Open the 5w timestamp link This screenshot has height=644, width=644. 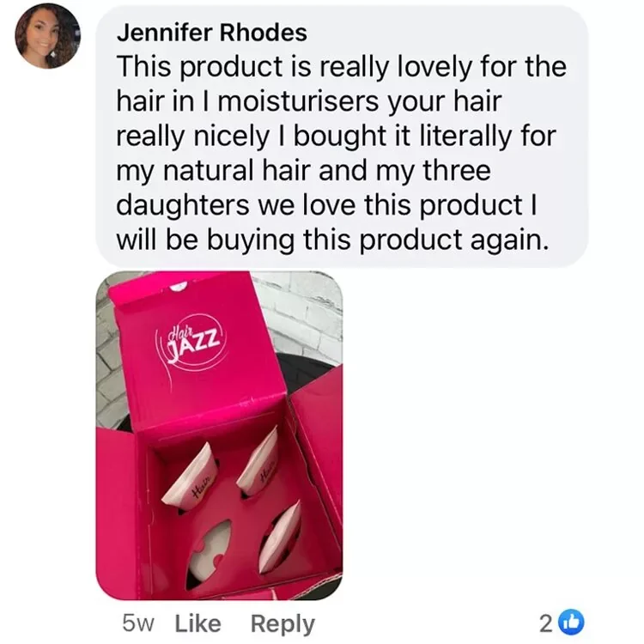coord(138,624)
